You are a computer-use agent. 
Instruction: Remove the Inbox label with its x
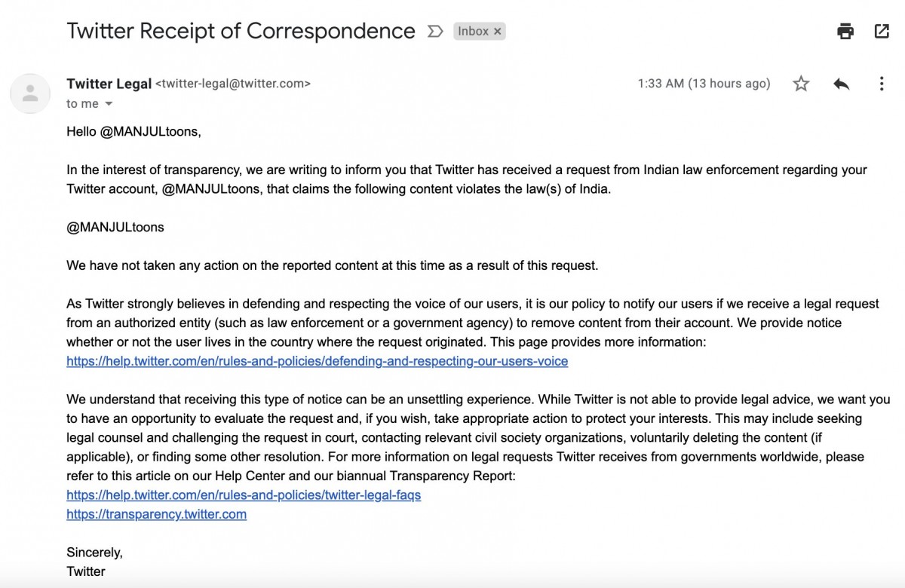pos(497,31)
